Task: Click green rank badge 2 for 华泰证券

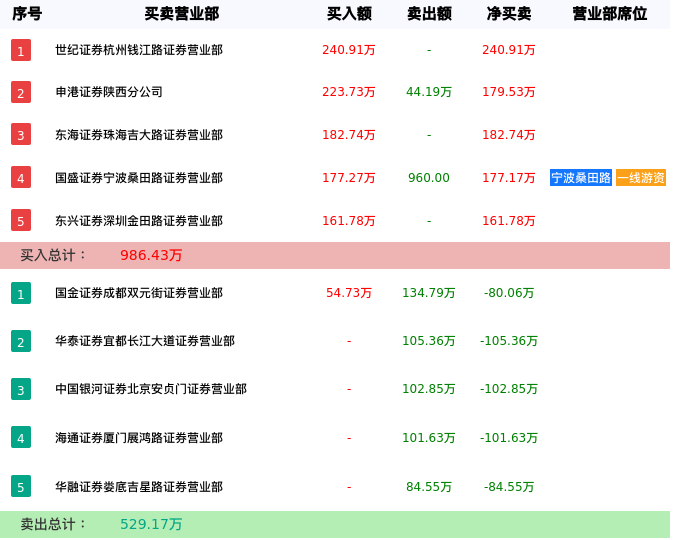Action: 21,341
